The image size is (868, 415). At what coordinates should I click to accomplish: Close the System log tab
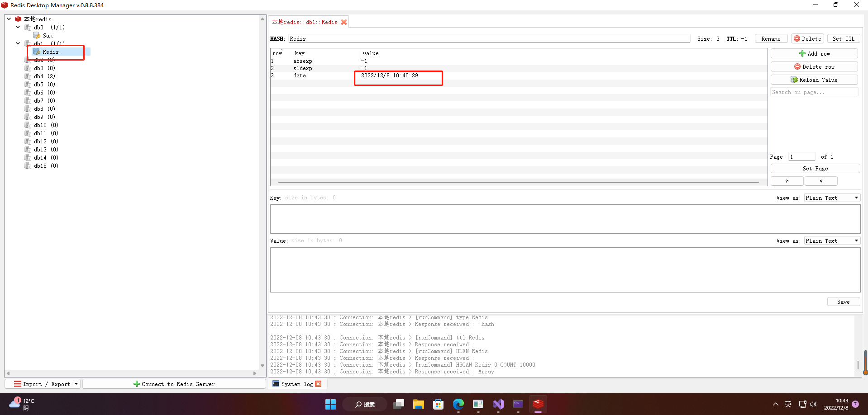click(318, 384)
